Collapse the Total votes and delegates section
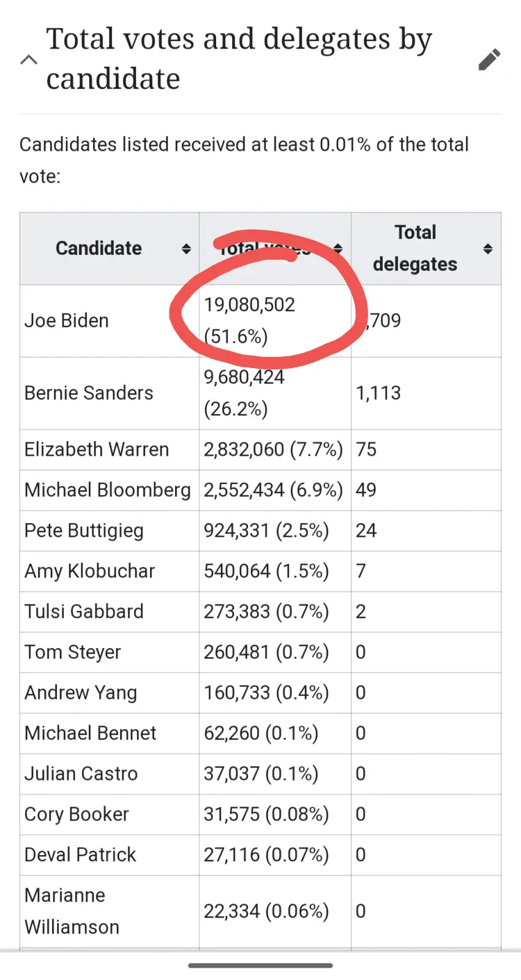 coord(29,59)
